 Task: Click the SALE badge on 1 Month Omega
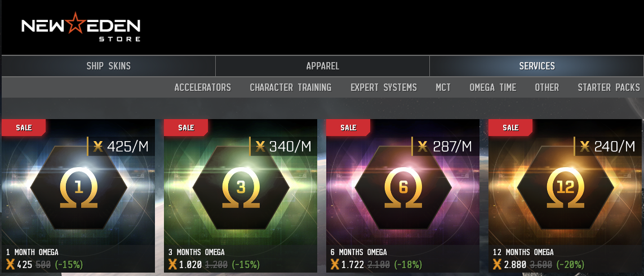coord(24,128)
